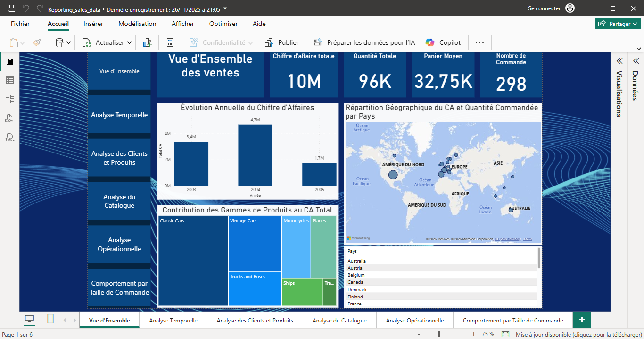The height and width of the screenshot is (339, 644).
Task: Select the Modélisation ribbon tab
Action: (x=137, y=24)
